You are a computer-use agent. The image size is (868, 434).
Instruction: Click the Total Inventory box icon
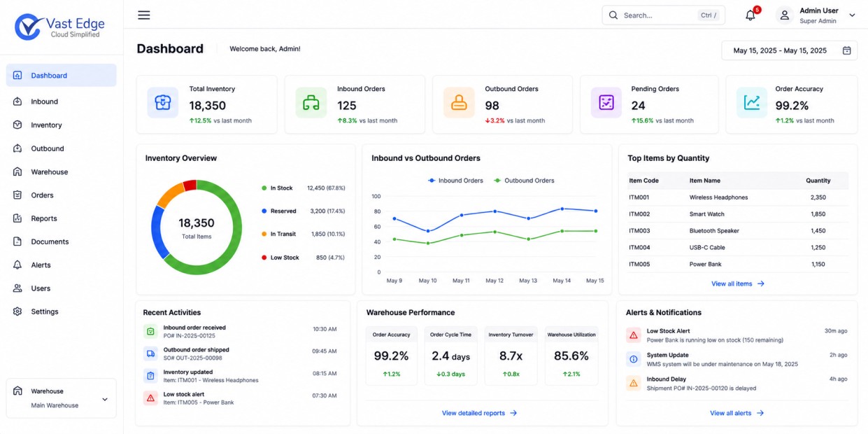pyautogui.click(x=163, y=103)
